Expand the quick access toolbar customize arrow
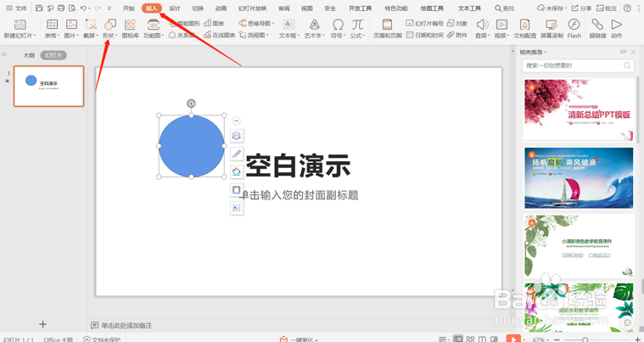644x342 pixels. (109, 8)
